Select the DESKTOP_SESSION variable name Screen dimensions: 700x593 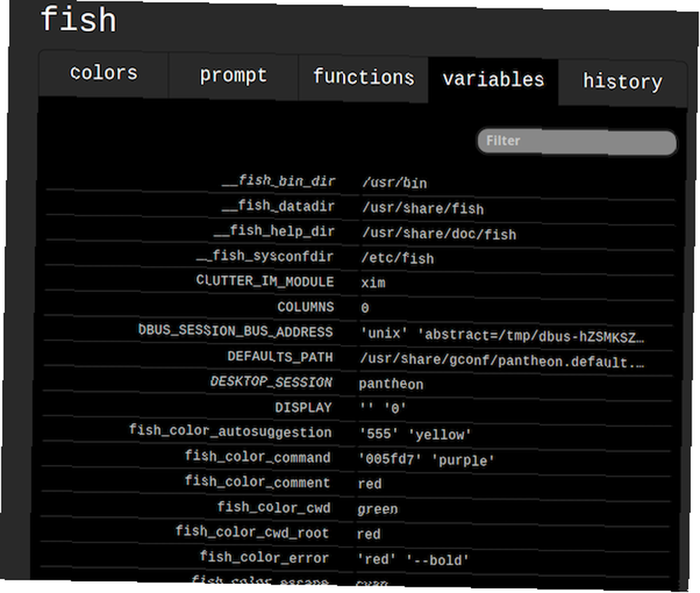pyautogui.click(x=271, y=382)
